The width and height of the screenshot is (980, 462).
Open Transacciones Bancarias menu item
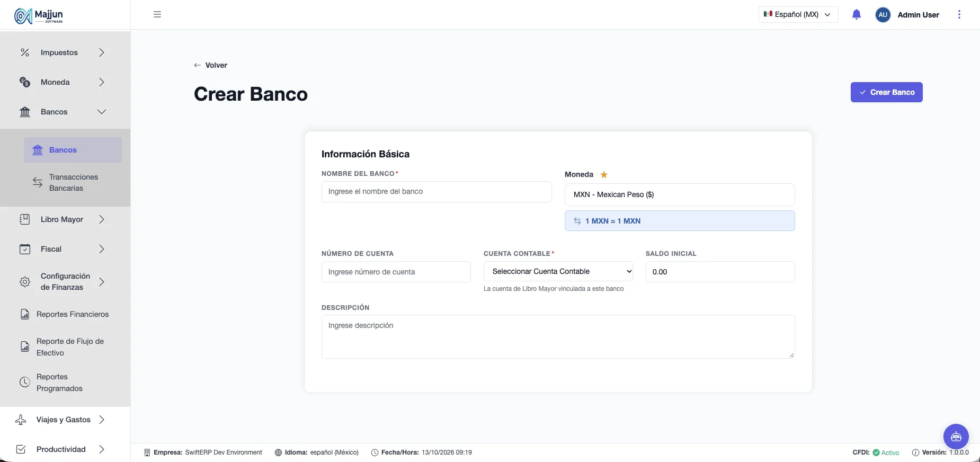click(x=73, y=182)
